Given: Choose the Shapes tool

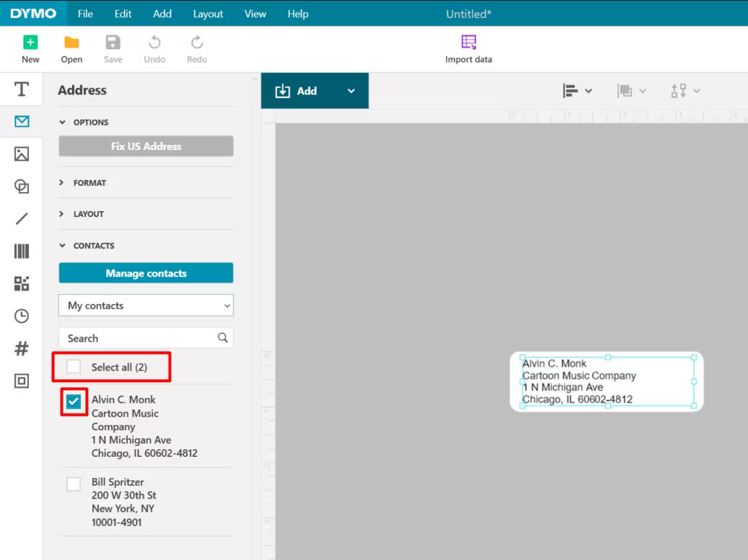Looking at the screenshot, I should pos(21,187).
